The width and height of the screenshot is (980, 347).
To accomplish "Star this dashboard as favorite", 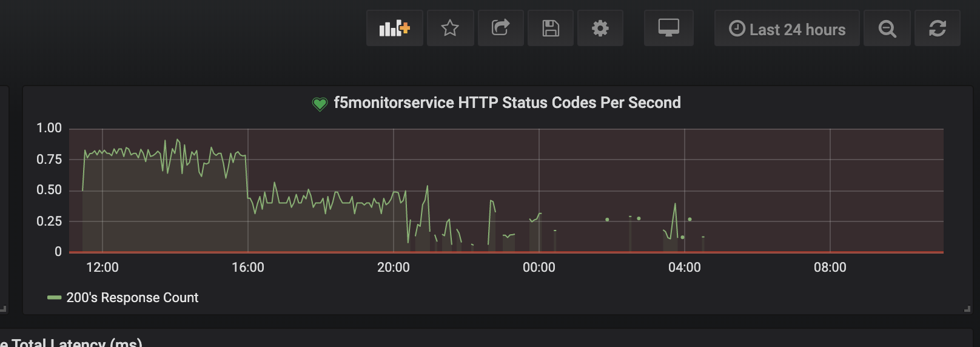I will tap(450, 28).
